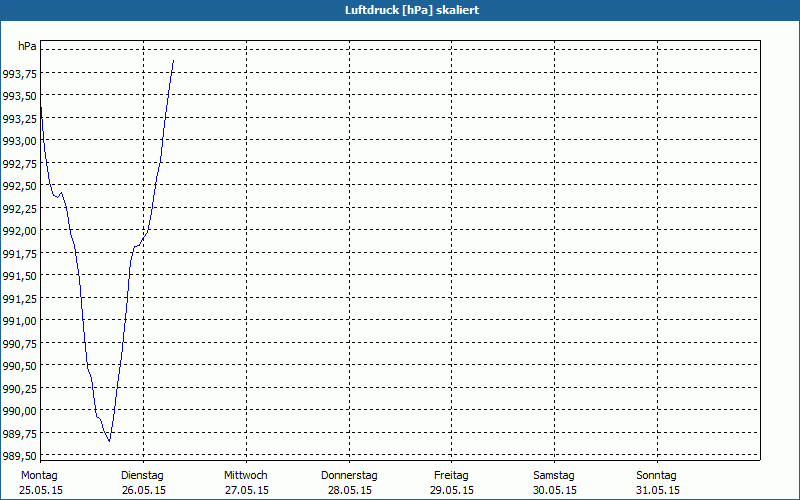
Task: Select the 'Freitag' day label
Action: pyautogui.click(x=452, y=475)
